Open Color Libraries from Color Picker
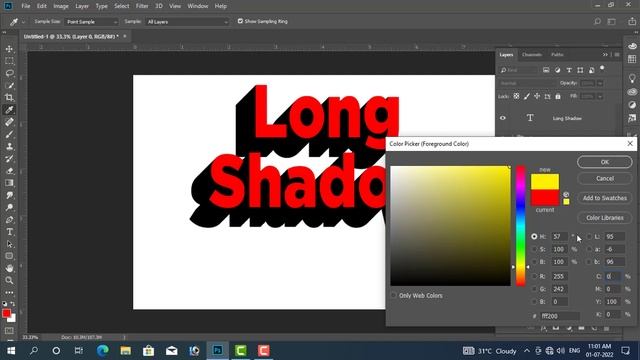640x360 pixels. [604, 218]
